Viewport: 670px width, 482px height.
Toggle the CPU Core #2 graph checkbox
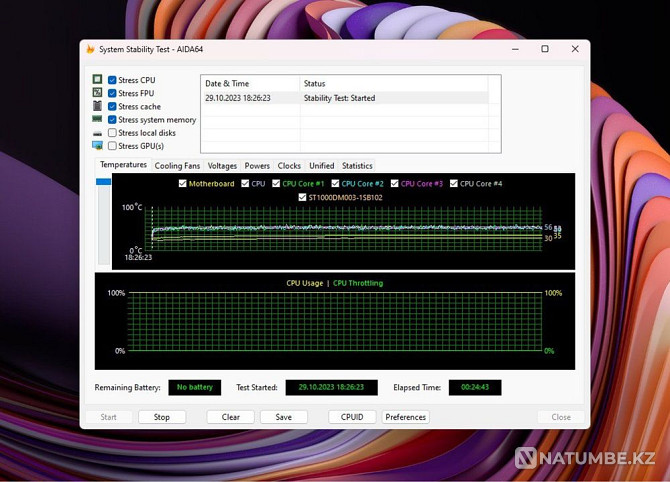tap(335, 183)
